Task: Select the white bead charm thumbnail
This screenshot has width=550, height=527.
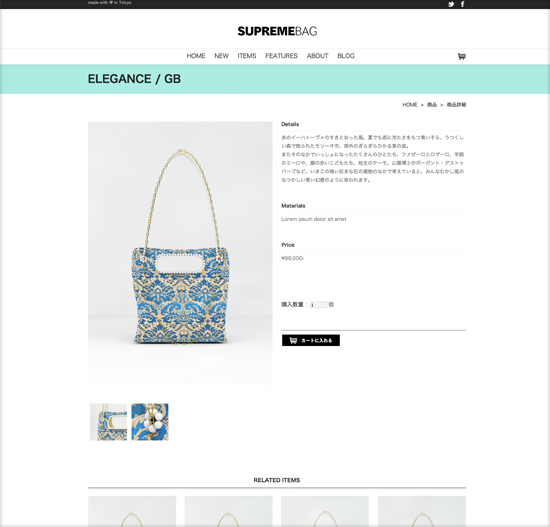Action: [x=150, y=422]
